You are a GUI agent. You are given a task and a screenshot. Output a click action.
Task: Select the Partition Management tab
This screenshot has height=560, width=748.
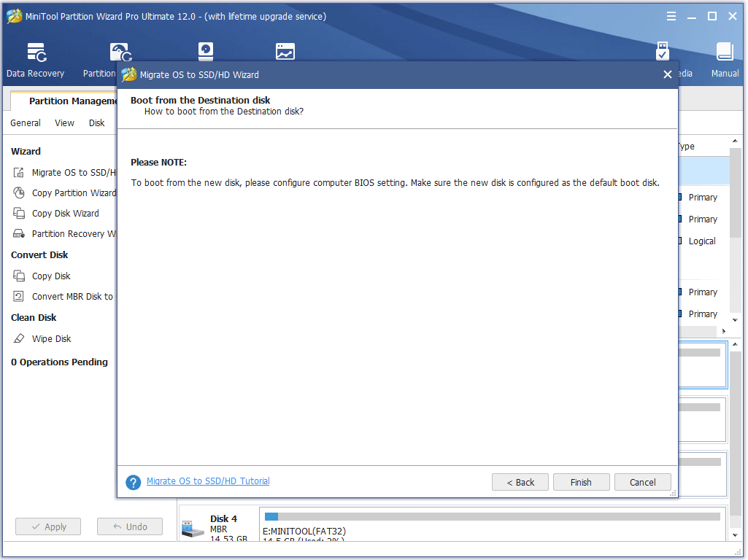point(64,101)
